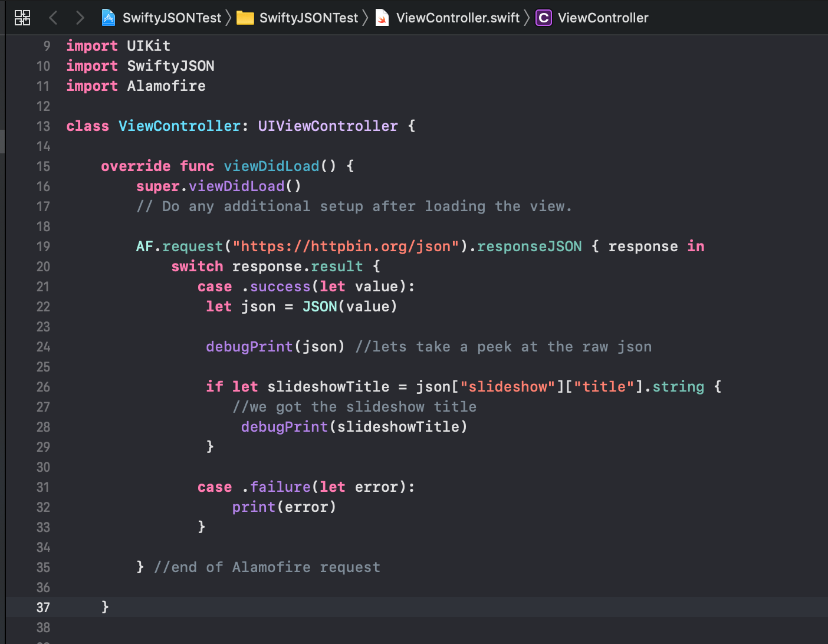This screenshot has height=644, width=828.
Task: Click the httpbin.org/json URL string
Action: 346,246
